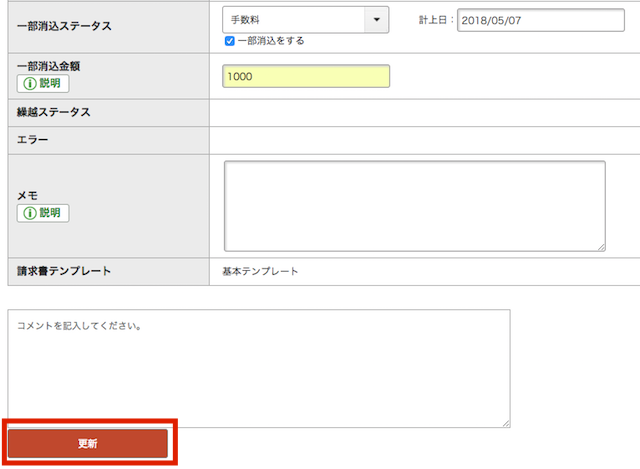Click the 計上日 date field showing 2018/05/07
The height and width of the screenshot is (469, 640).
[x=539, y=20]
